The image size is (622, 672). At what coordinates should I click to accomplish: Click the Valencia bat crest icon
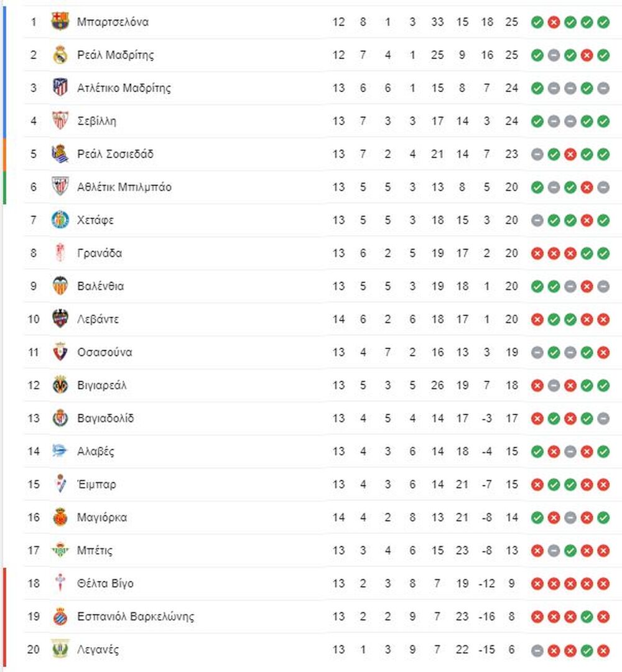pyautogui.click(x=60, y=286)
